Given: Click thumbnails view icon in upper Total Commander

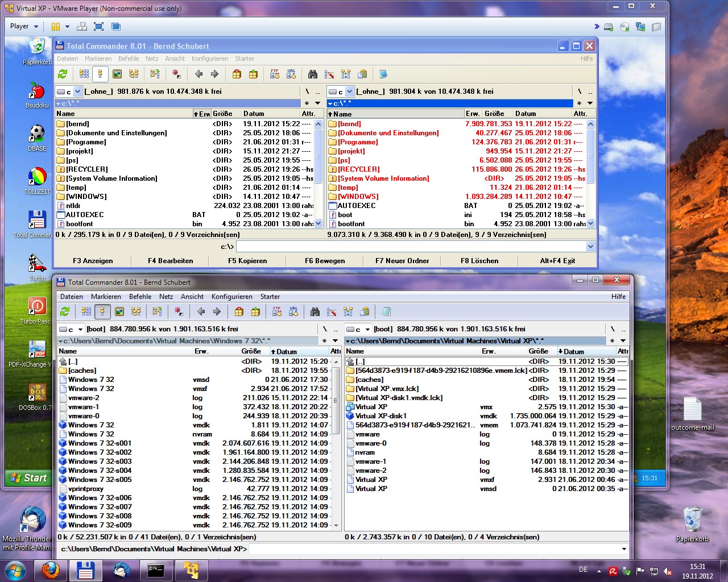Looking at the screenshot, I should pyautogui.click(x=117, y=74).
